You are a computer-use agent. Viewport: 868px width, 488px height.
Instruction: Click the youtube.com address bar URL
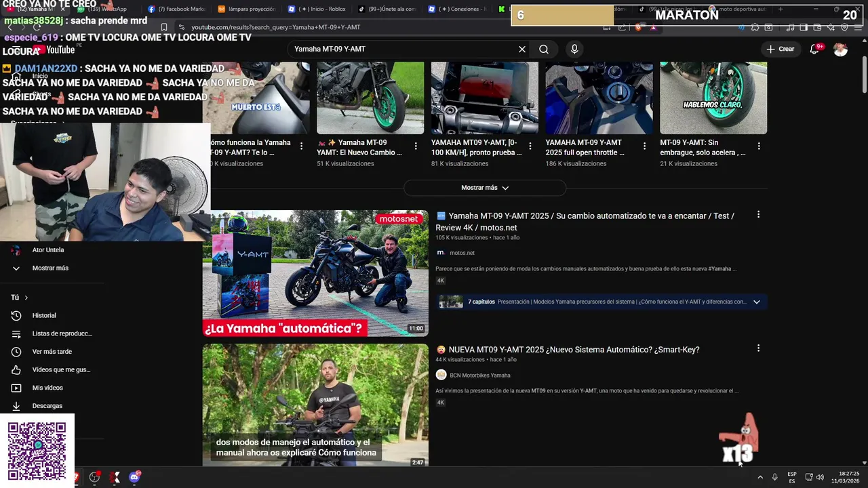point(275,27)
